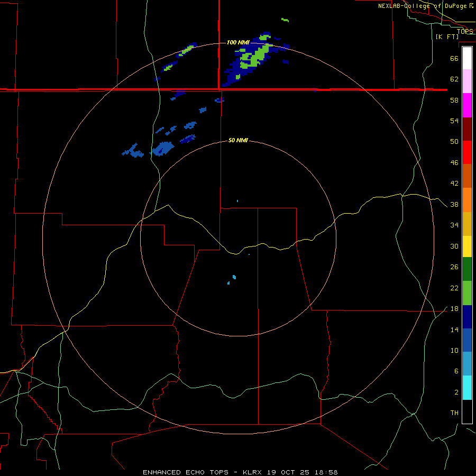Click the "22" legend value

(454, 288)
